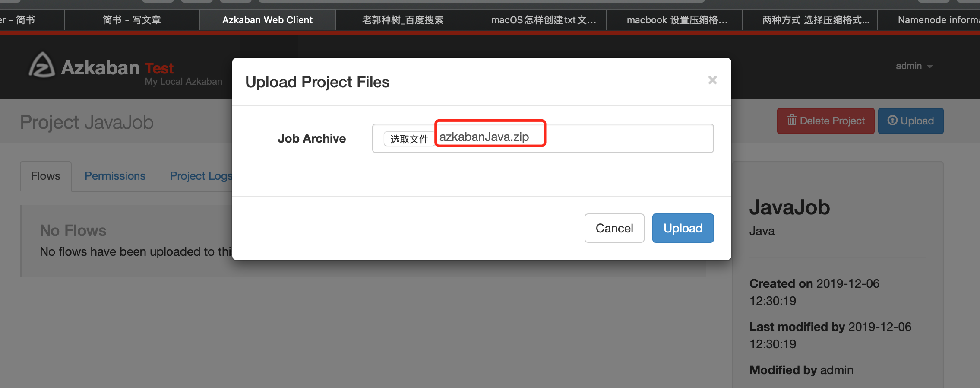Close the Upload Project Files dialog

tap(712, 80)
